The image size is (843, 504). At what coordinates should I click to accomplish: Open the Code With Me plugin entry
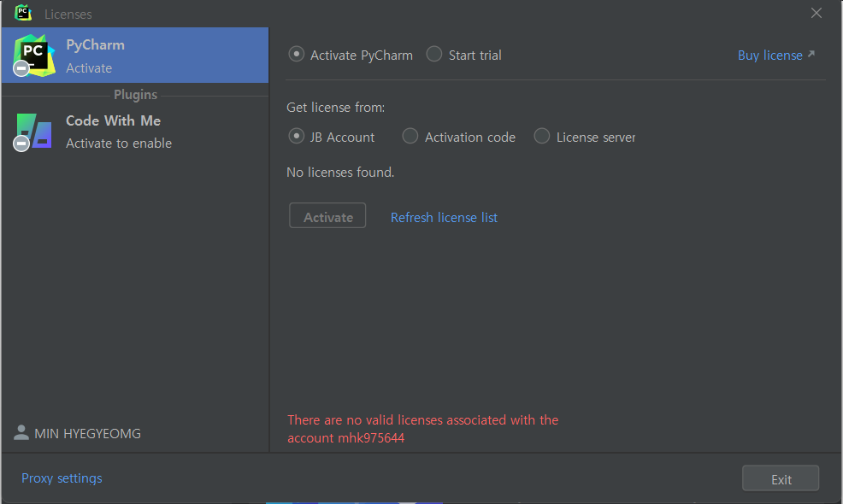tap(135, 131)
